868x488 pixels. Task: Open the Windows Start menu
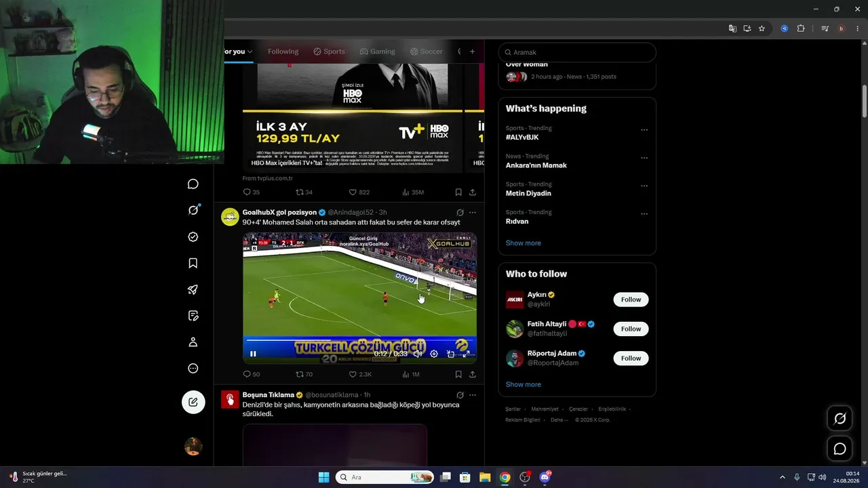tap(323, 477)
